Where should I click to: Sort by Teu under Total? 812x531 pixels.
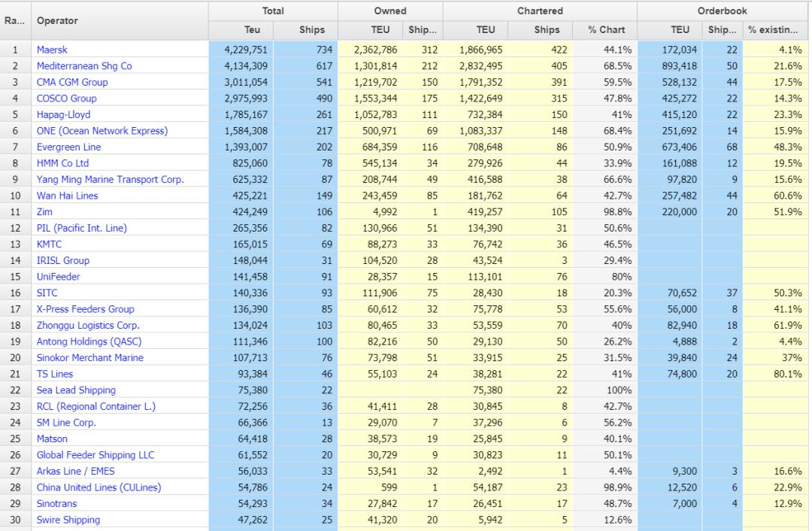[x=241, y=30]
